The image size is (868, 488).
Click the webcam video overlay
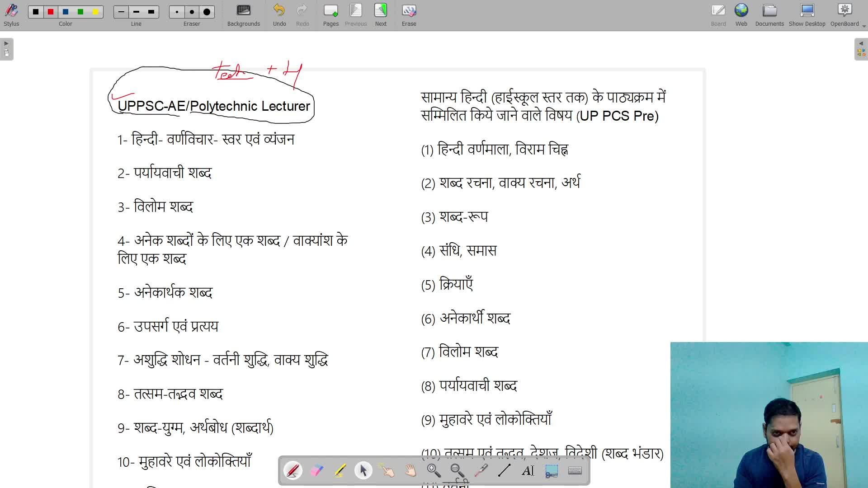click(769, 415)
